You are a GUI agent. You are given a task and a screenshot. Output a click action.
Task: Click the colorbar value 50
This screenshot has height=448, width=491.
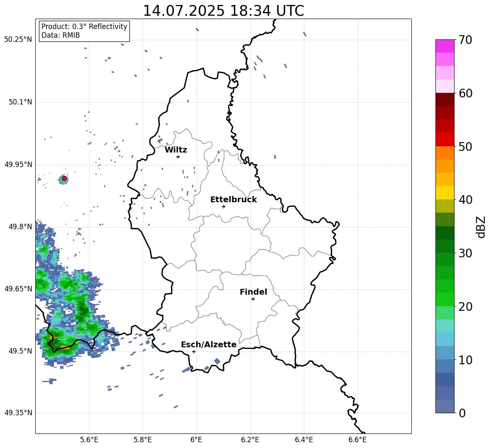pyautogui.click(x=465, y=146)
